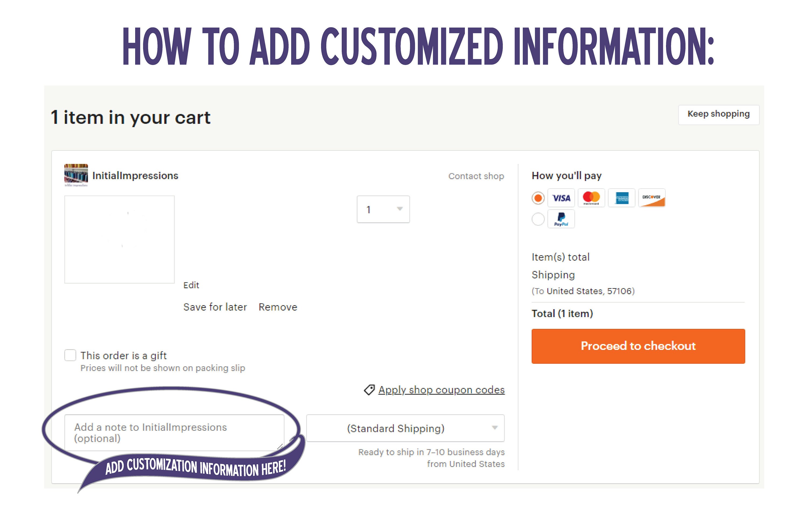Select the PayPal payment radio button

[538, 219]
